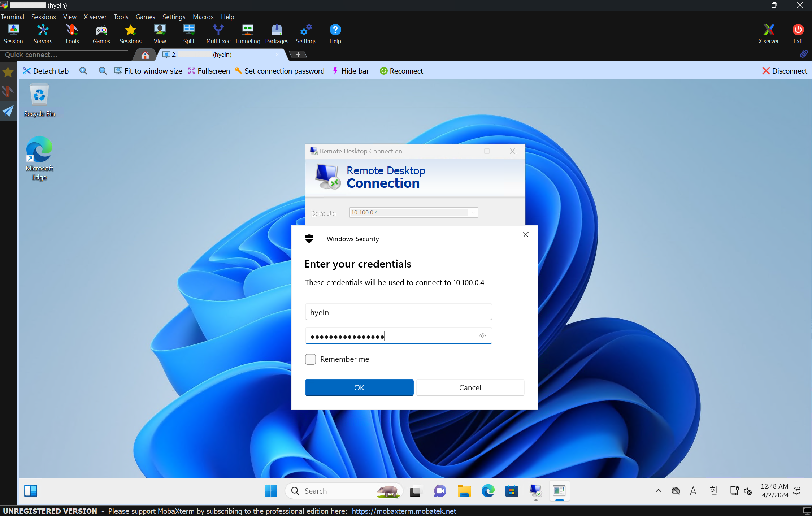Open the home tab icon
The width and height of the screenshot is (812, 516).
pyautogui.click(x=145, y=55)
